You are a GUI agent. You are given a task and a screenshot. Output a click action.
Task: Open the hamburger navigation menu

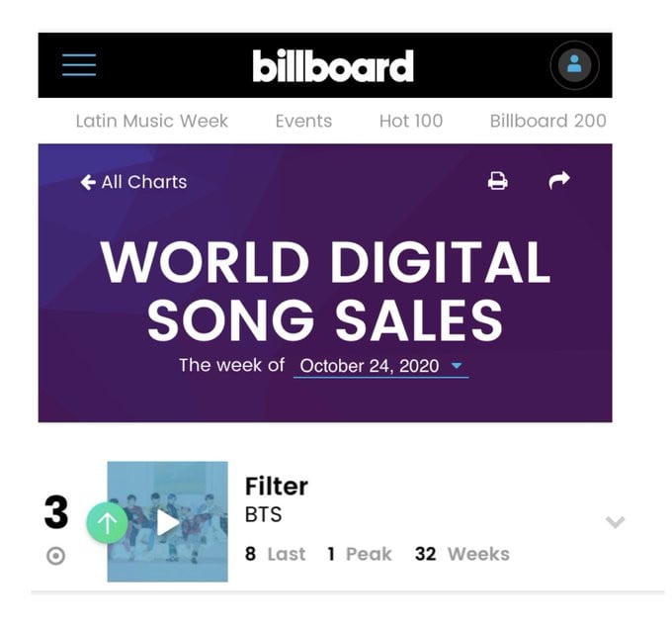[79, 64]
